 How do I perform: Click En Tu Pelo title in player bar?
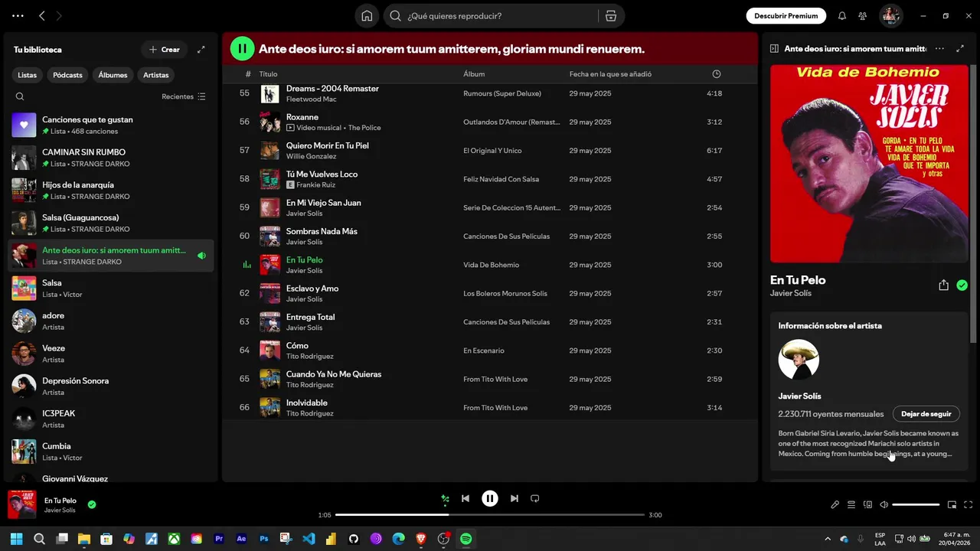(60, 500)
